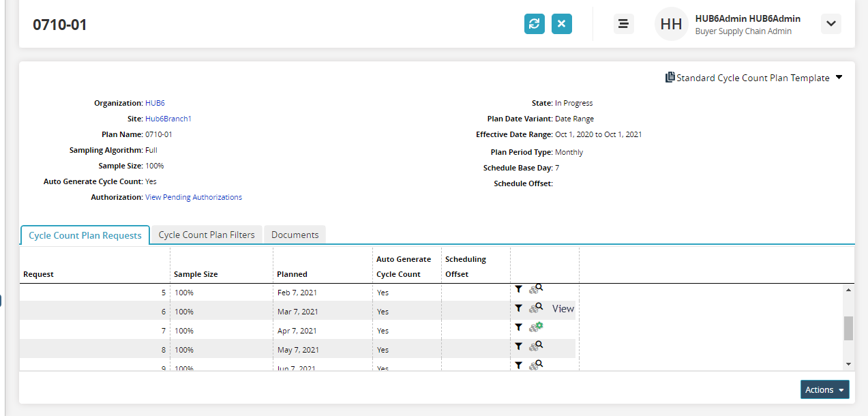This screenshot has width=868, height=416.
Task: Click the refresh icon in the header
Action: click(535, 24)
